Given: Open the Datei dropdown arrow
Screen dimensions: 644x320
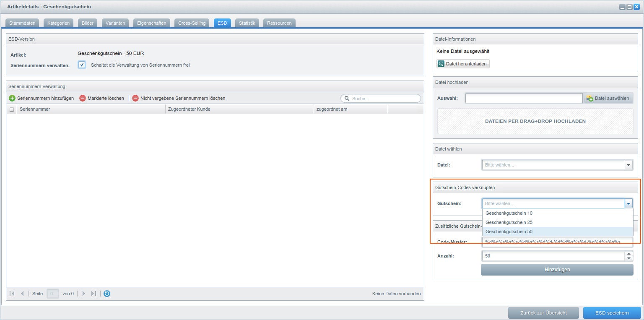Looking at the screenshot, I should [x=628, y=165].
